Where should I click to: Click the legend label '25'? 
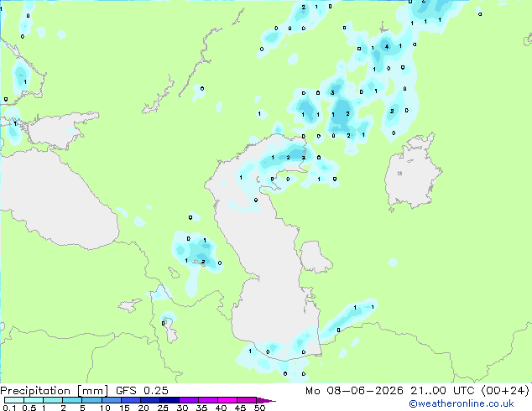coord(163,408)
